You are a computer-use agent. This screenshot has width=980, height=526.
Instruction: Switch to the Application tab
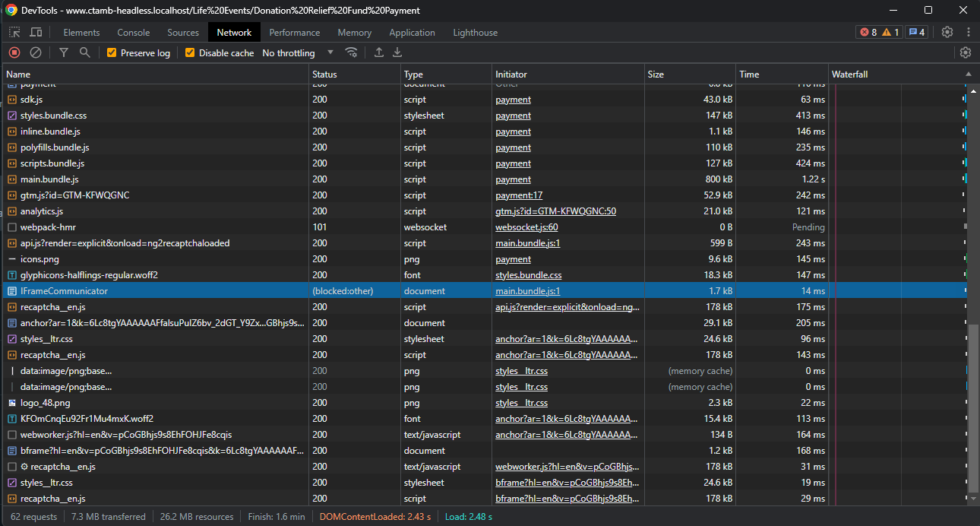click(412, 33)
